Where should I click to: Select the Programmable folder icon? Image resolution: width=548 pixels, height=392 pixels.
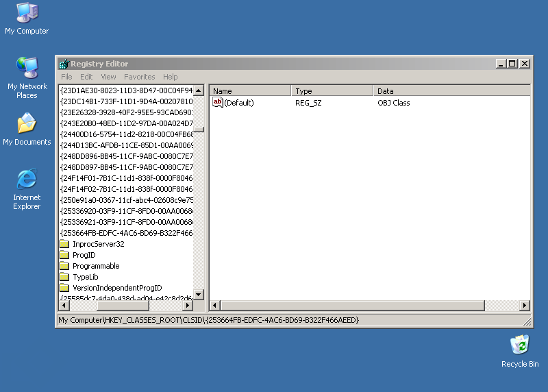tap(64, 266)
